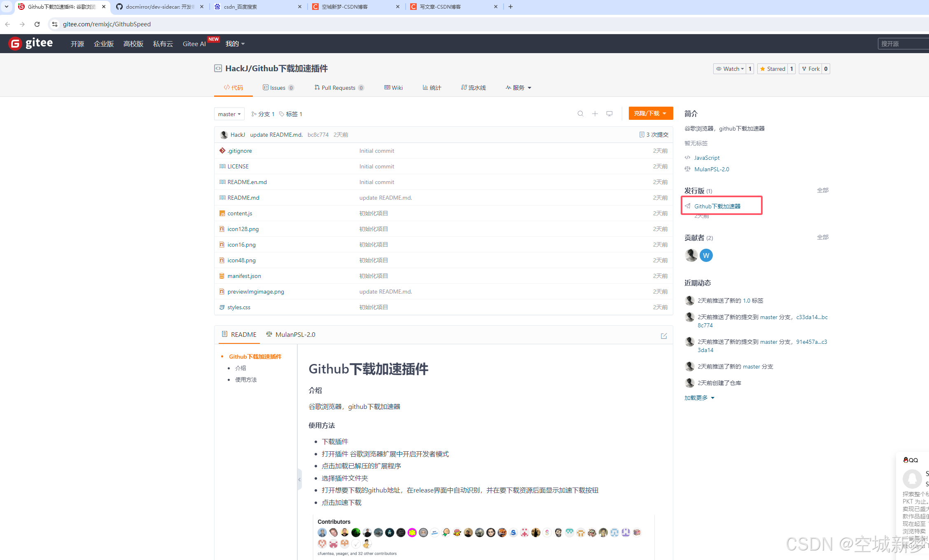Click the 搜开源 search field
This screenshot has height=560, width=929.
pos(902,44)
